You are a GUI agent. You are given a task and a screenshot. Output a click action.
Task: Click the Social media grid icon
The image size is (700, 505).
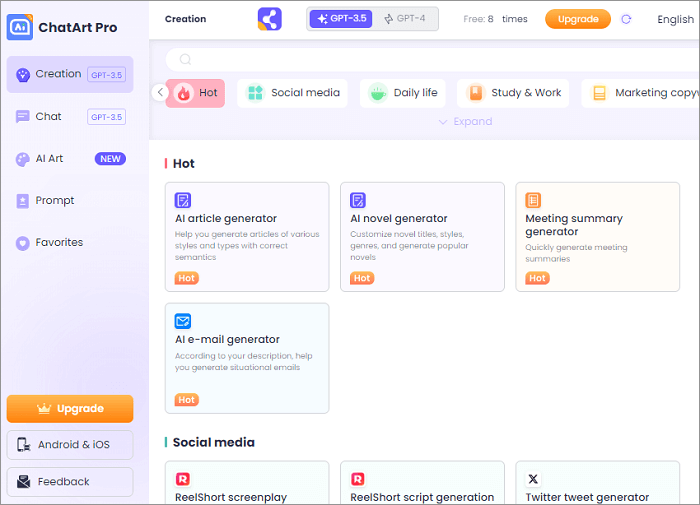pos(255,93)
